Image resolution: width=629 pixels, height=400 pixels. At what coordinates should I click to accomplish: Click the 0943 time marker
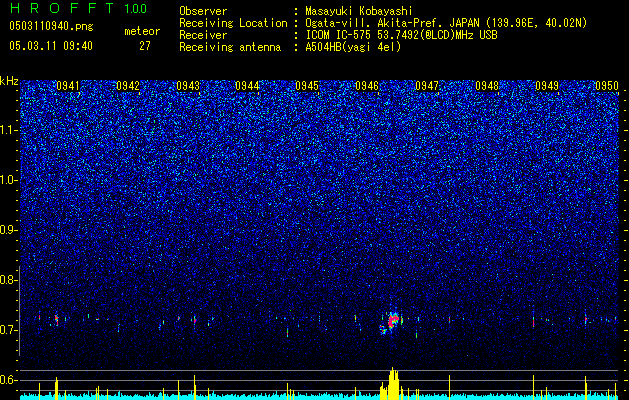(188, 86)
